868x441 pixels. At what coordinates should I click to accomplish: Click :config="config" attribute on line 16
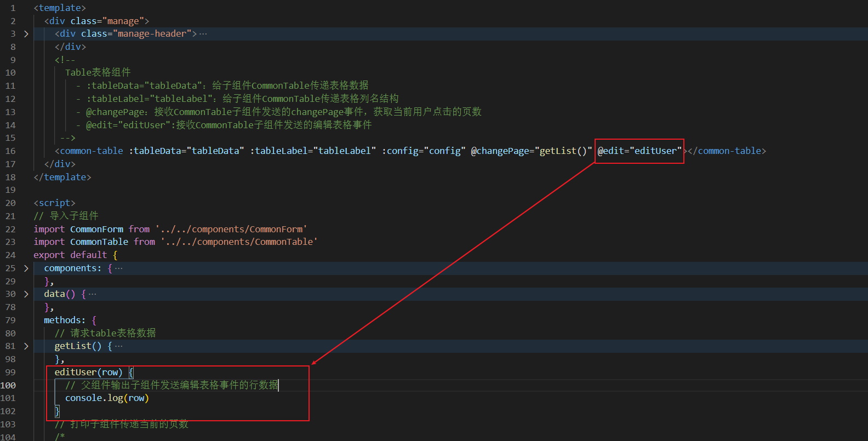[424, 151]
